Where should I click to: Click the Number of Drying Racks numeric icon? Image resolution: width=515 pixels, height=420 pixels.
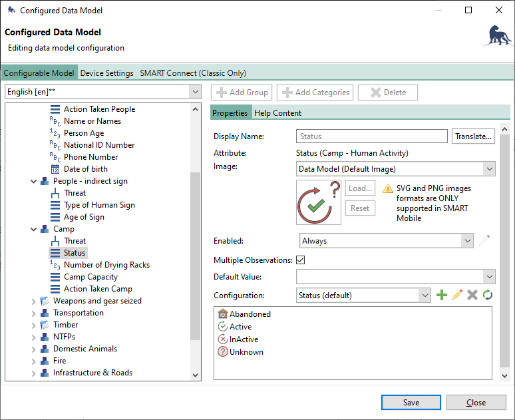click(56, 265)
